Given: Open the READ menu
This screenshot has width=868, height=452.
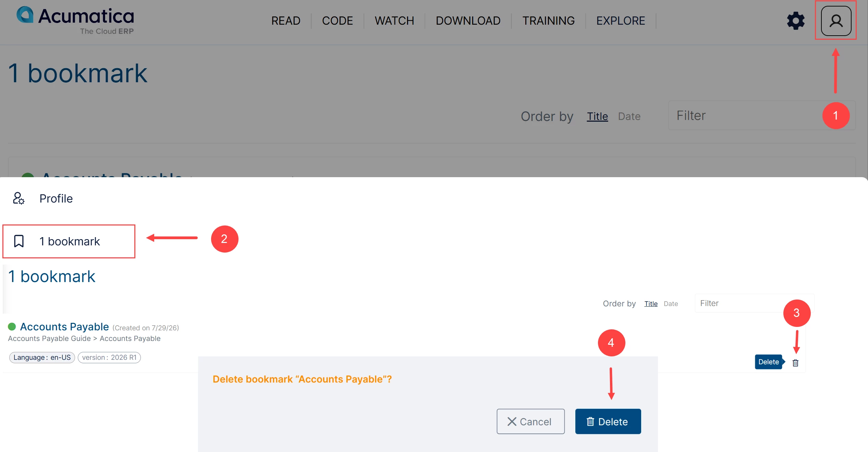Looking at the screenshot, I should coord(286,21).
